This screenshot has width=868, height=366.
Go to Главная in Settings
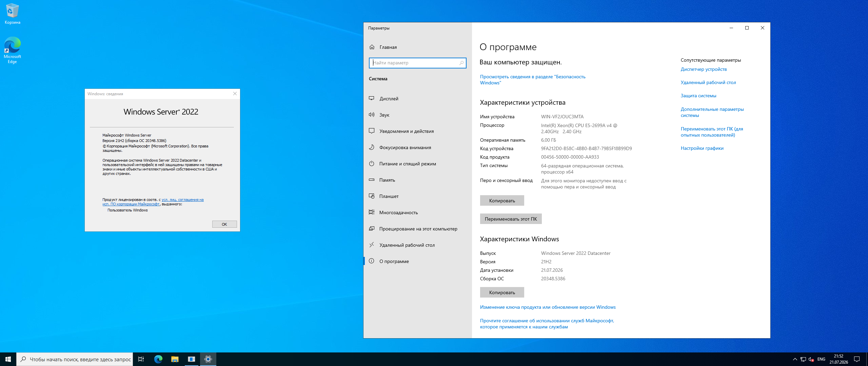[x=417, y=47]
